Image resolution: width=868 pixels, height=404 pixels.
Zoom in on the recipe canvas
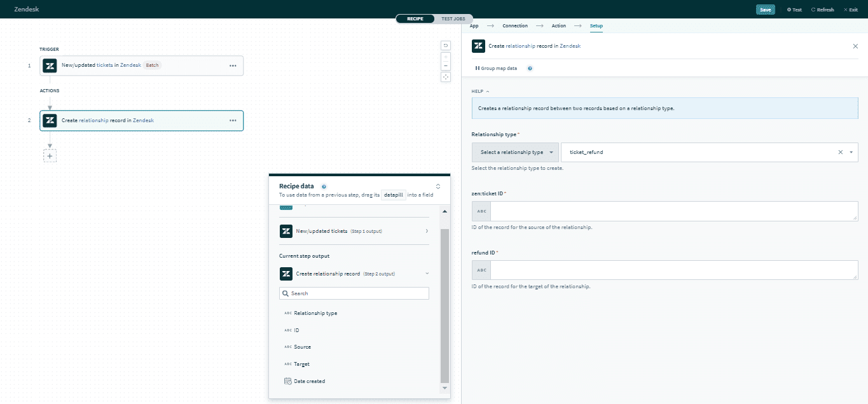coord(445,57)
